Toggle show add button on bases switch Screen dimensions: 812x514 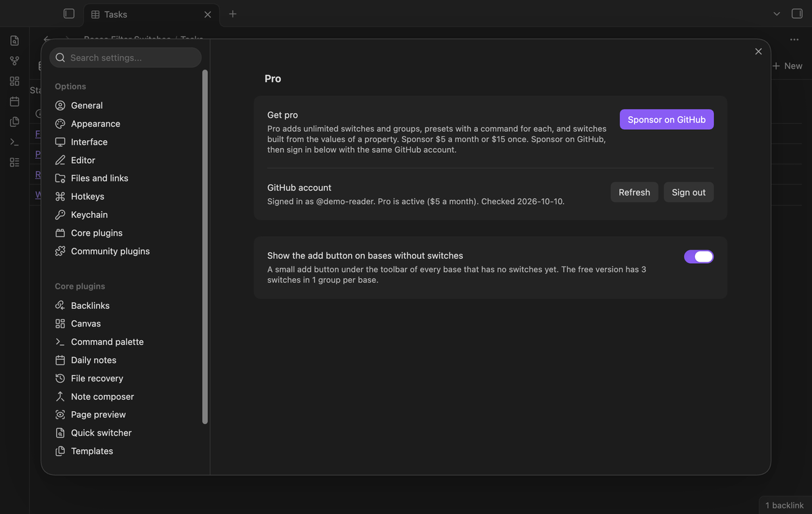point(699,256)
